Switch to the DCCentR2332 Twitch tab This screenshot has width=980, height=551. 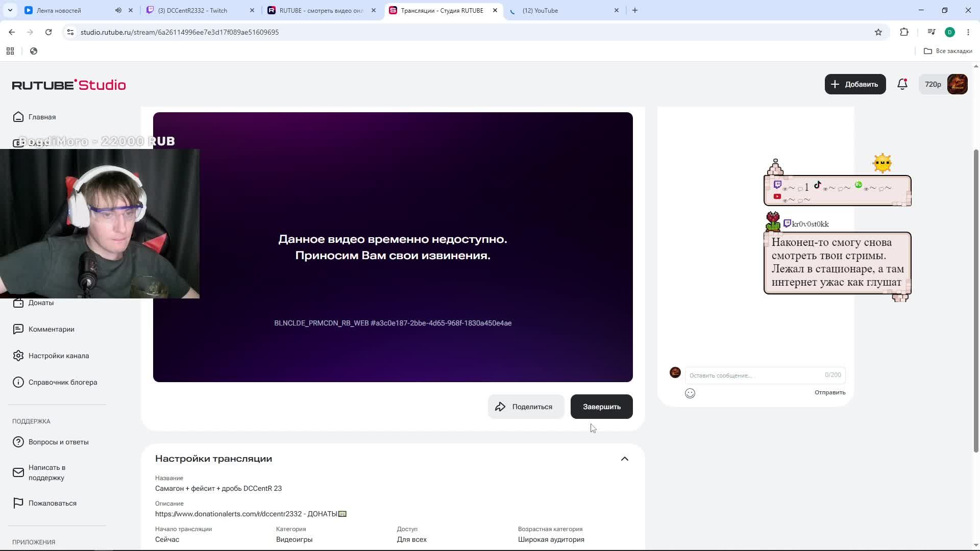pos(193,10)
